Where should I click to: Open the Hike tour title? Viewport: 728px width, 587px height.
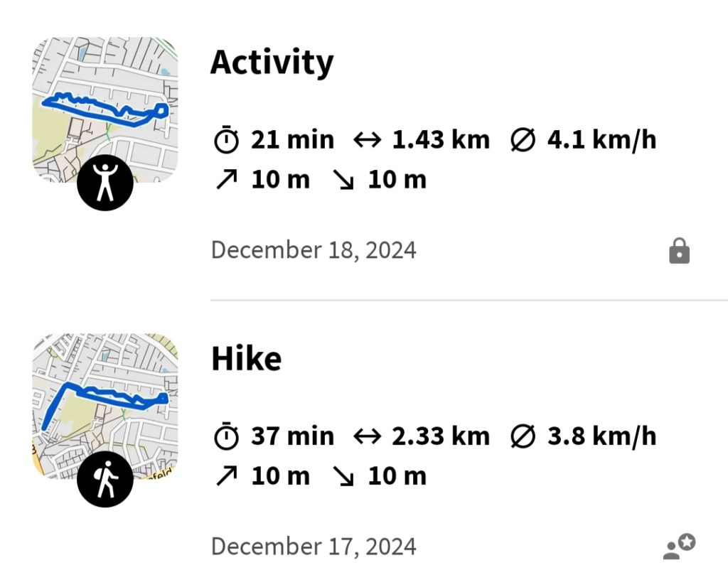pos(247,359)
